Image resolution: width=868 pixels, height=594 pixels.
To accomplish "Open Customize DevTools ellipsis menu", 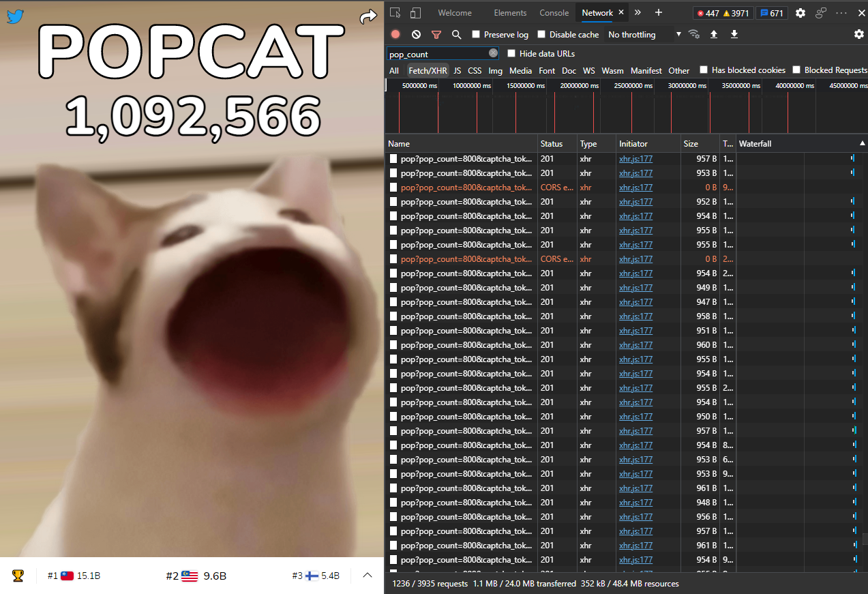I will pos(841,13).
